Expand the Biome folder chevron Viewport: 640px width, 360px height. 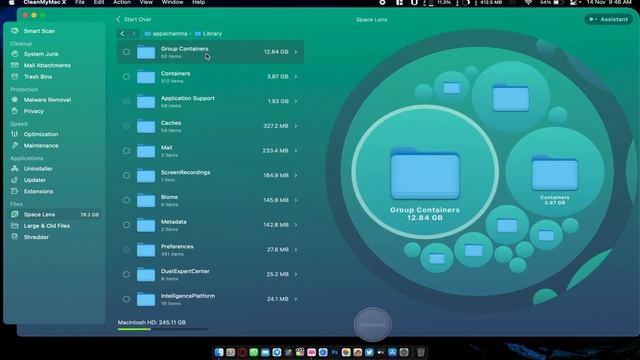pos(296,200)
